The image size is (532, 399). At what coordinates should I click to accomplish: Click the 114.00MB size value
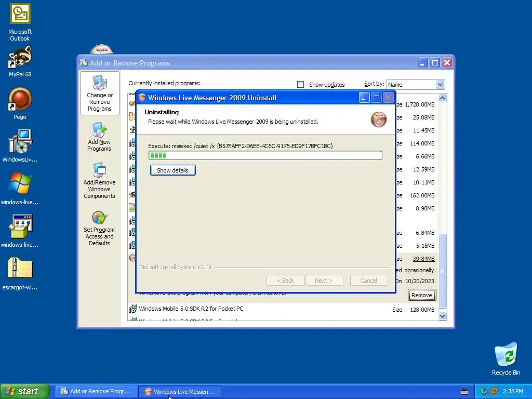(422, 143)
